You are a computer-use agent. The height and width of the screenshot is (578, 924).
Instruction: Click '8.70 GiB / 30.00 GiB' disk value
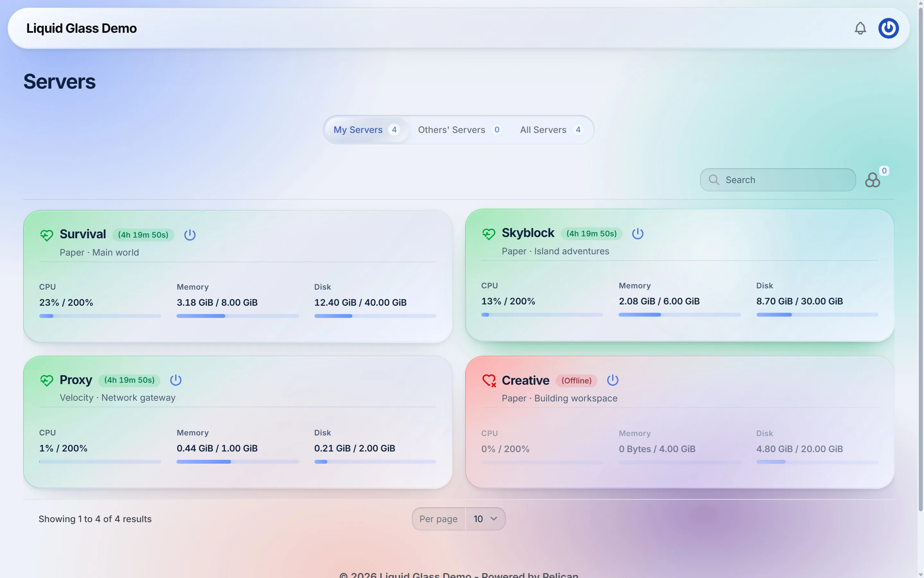[800, 301]
